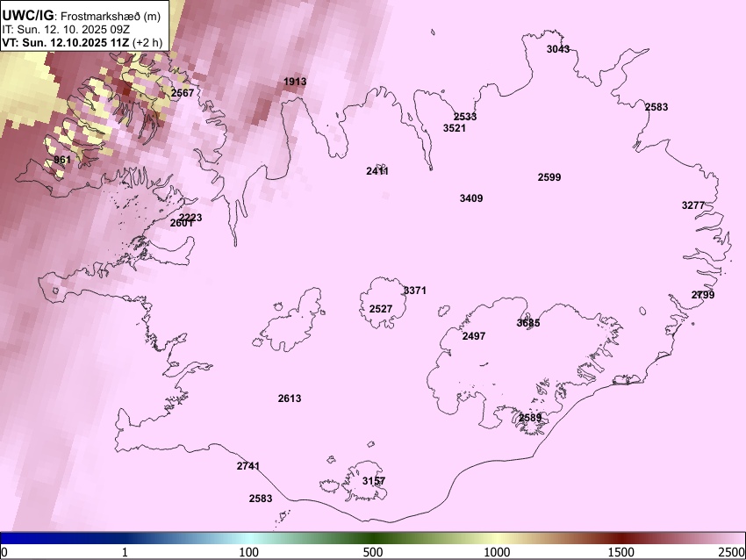Click the 1 label under the color scale
Image resolution: width=746 pixels, height=560 pixels.
125,552
